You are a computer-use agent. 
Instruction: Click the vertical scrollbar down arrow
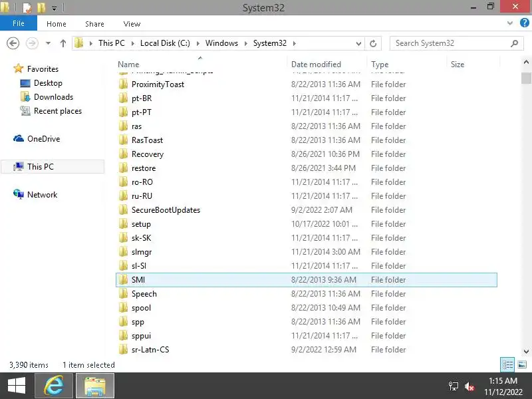[x=526, y=352]
